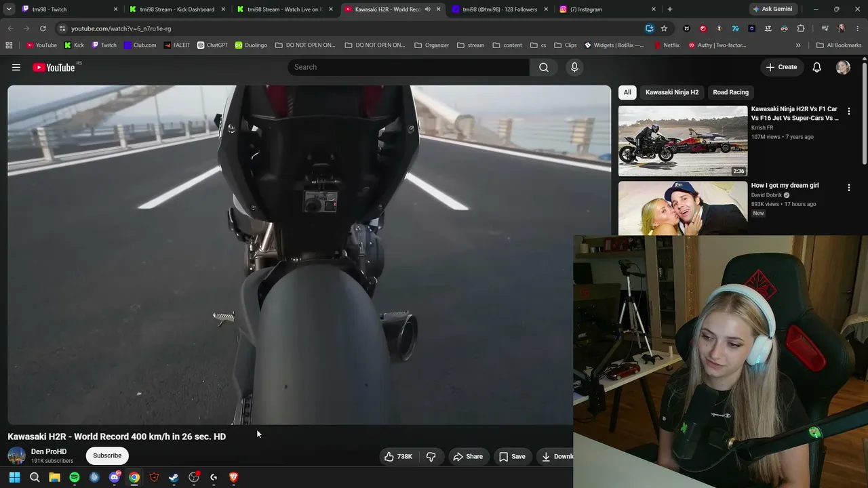Dislike the Kawasaki H2R video
868x488 pixels.
pos(431,456)
